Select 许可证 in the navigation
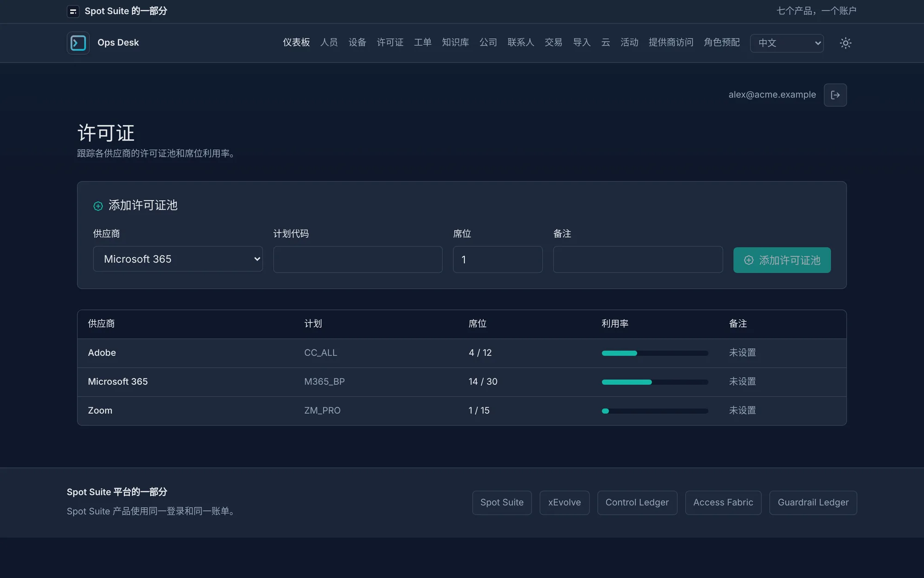This screenshot has height=578, width=924. coord(390,43)
